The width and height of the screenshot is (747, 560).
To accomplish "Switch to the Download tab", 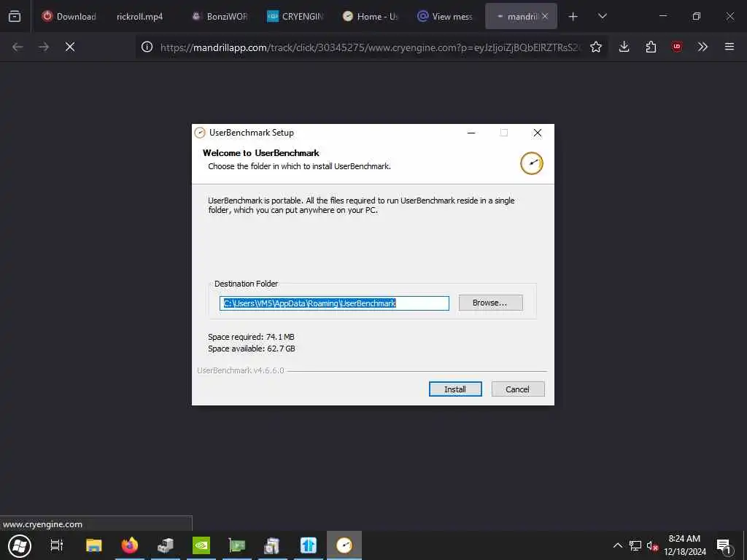I will coord(69,17).
